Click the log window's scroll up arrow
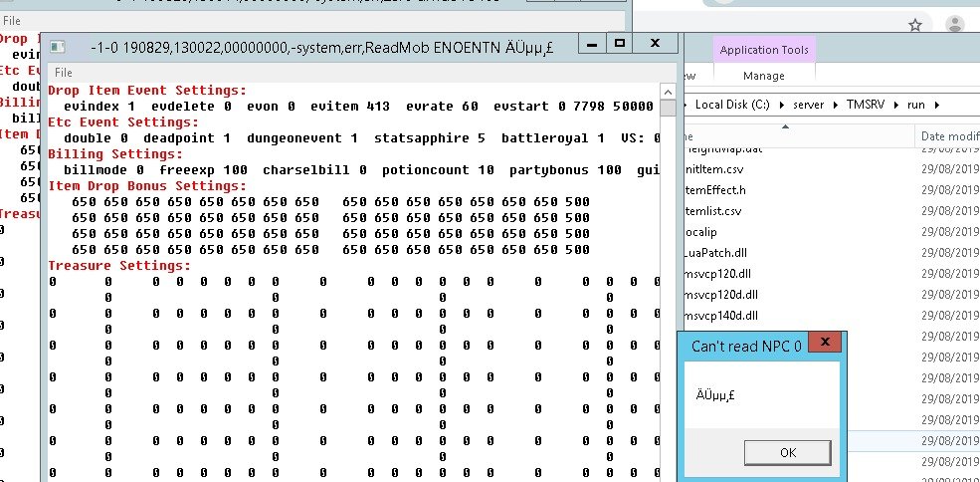Viewport: 980px width, 482px height. click(x=669, y=108)
